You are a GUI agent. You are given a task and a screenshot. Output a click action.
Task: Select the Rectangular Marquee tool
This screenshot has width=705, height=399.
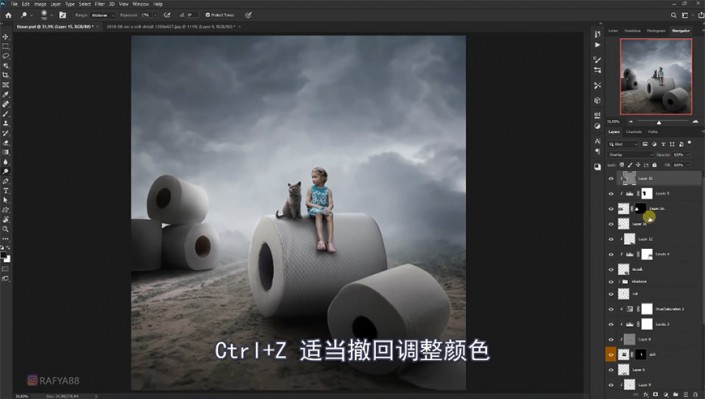(5, 46)
